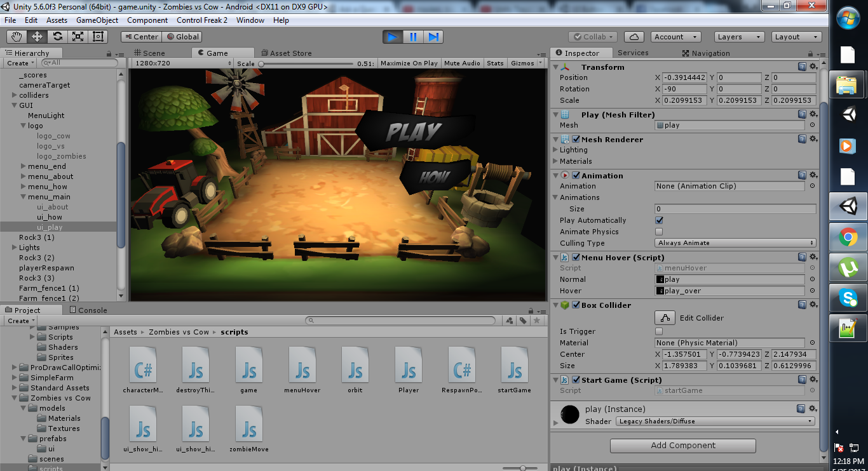Screen dimensions: 868x471
Task: Click the Pause button
Action: coord(413,37)
